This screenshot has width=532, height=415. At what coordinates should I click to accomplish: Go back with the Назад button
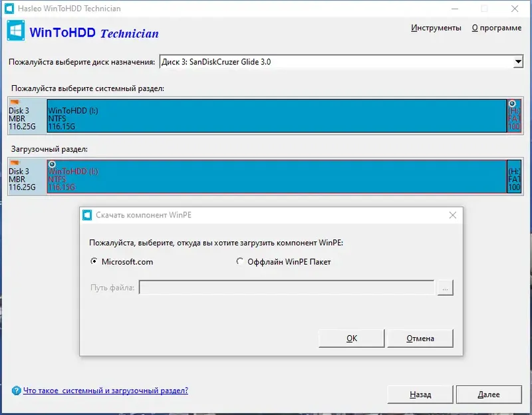click(x=420, y=394)
